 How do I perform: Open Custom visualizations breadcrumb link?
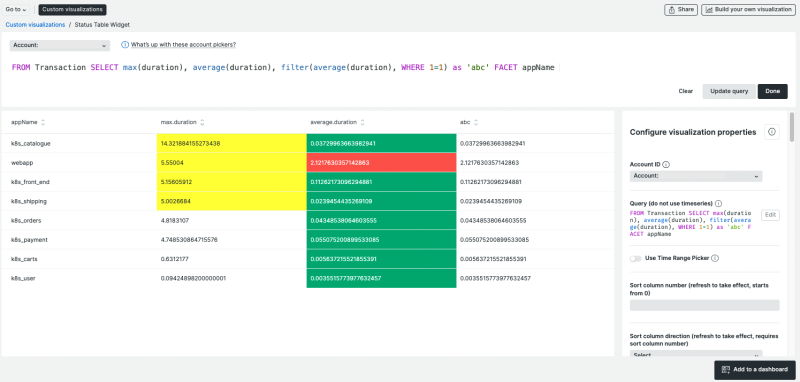pos(35,24)
